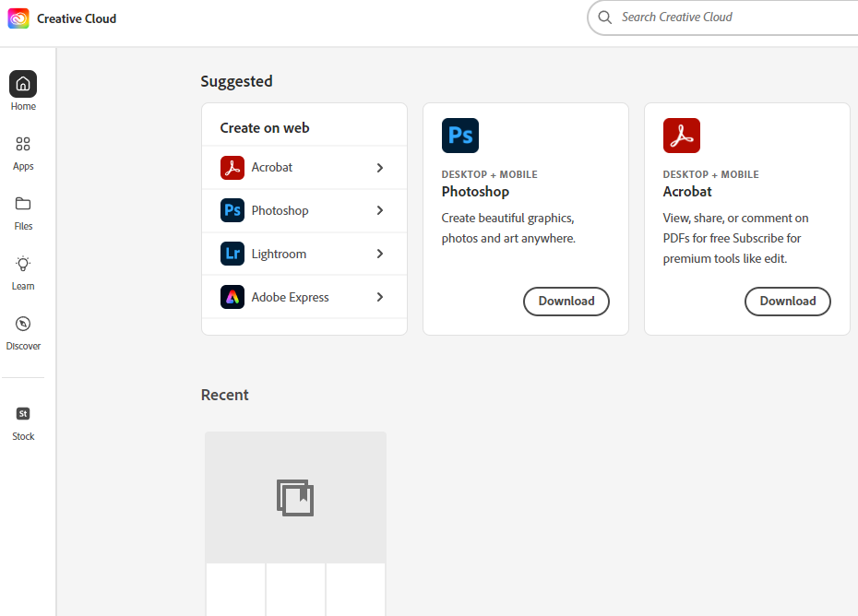Image resolution: width=858 pixels, height=616 pixels.
Task: Go to Files folder icon
Action: [23, 204]
